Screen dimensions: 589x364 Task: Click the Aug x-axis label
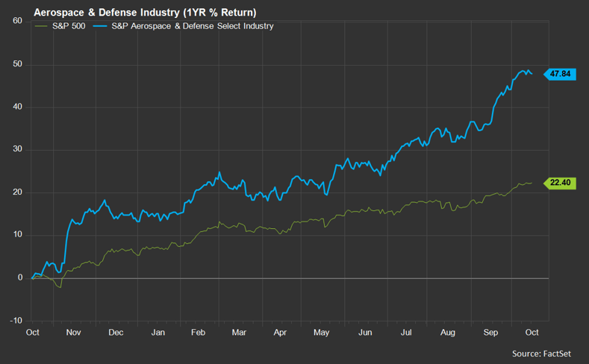coord(448,333)
